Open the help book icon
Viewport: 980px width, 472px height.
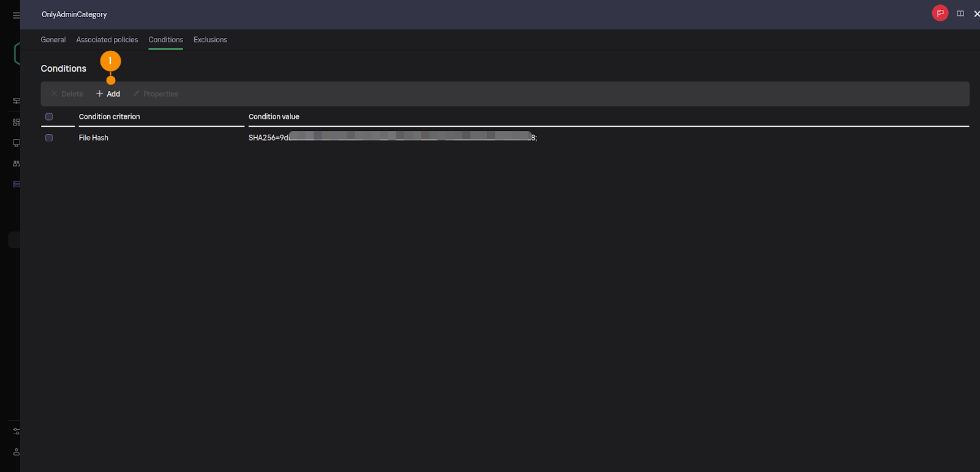point(960,13)
